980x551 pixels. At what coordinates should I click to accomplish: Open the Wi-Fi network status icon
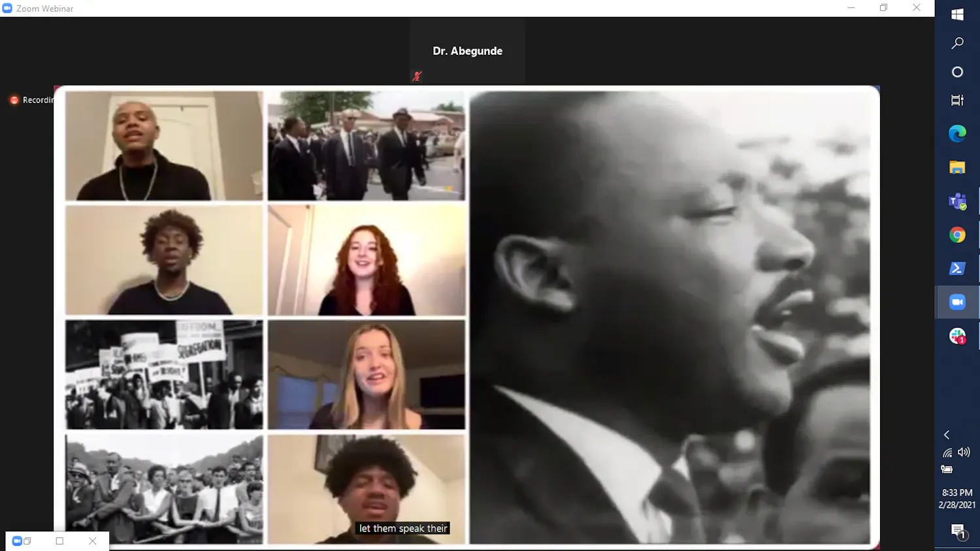tap(947, 452)
